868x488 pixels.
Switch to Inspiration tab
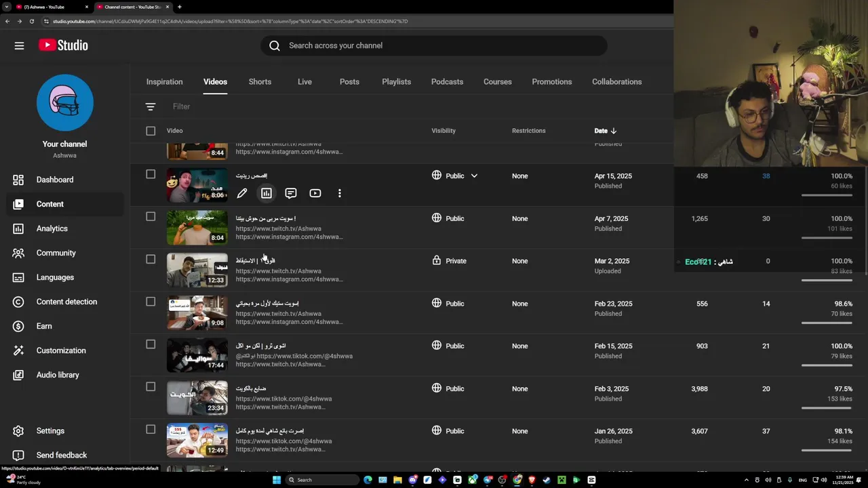point(164,82)
